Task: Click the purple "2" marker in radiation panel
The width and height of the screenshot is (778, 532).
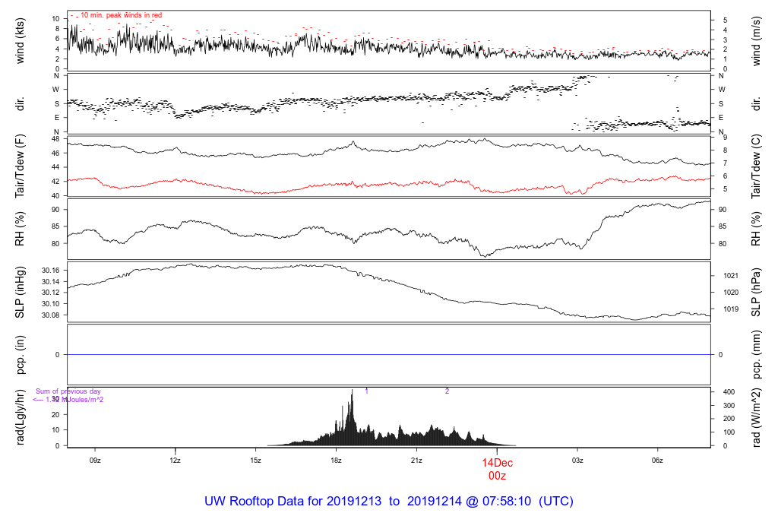Action: (x=447, y=391)
